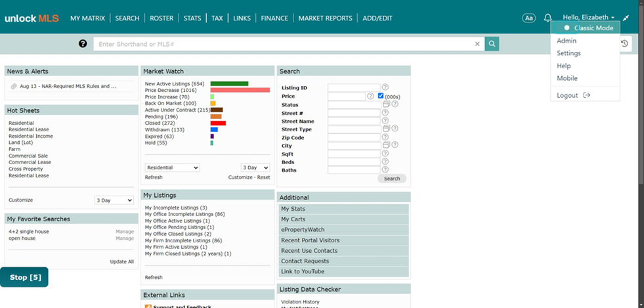Viewport: 644px width, 308px height.
Task: Click the unlock MLS logo
Action: tap(32, 18)
